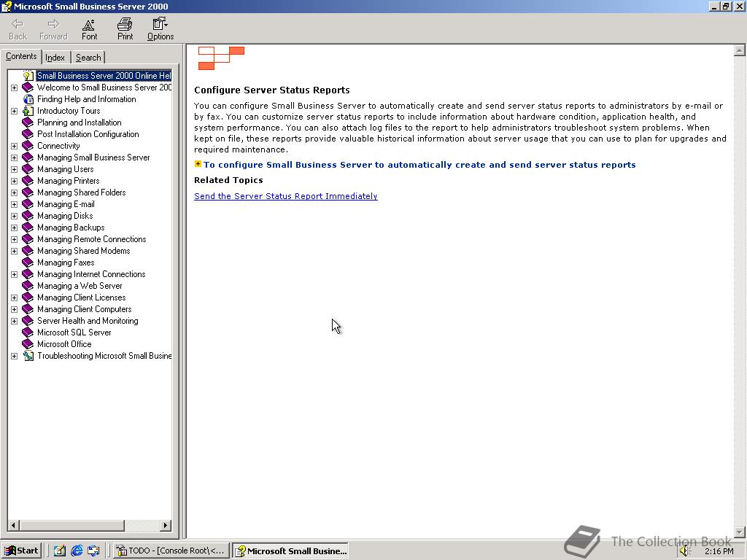
Task: Click tree horizontal scrollbar right arrow
Action: (x=166, y=526)
